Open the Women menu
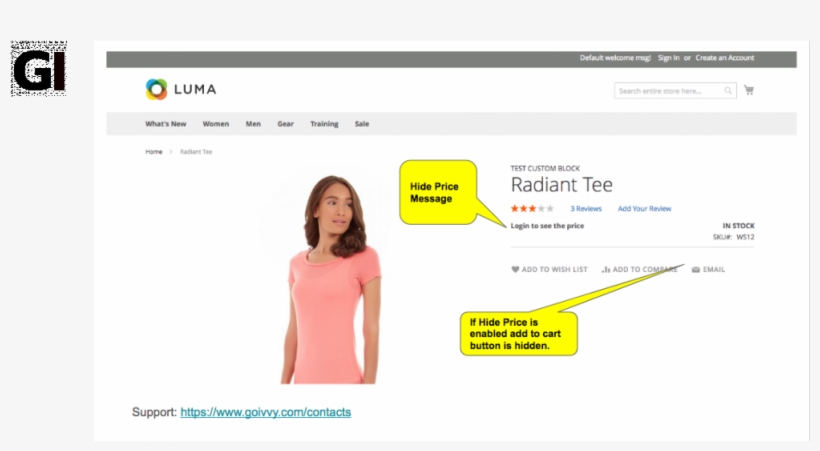Viewport: 820px width, 451px height. point(216,124)
